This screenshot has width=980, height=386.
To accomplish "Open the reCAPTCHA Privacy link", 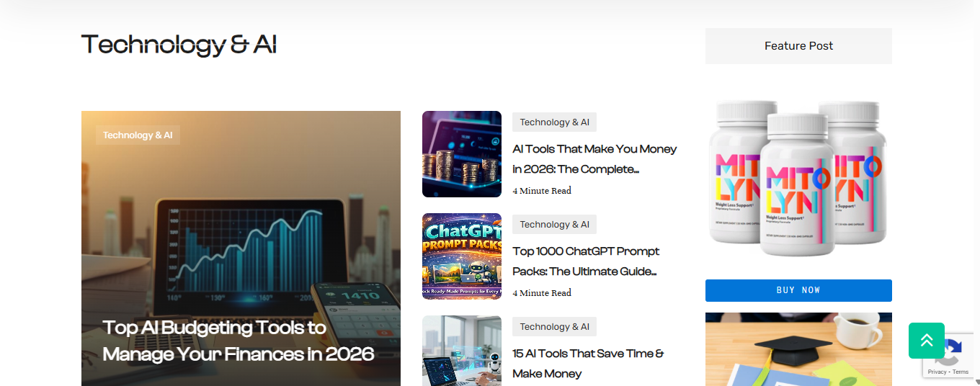I will [x=937, y=372].
